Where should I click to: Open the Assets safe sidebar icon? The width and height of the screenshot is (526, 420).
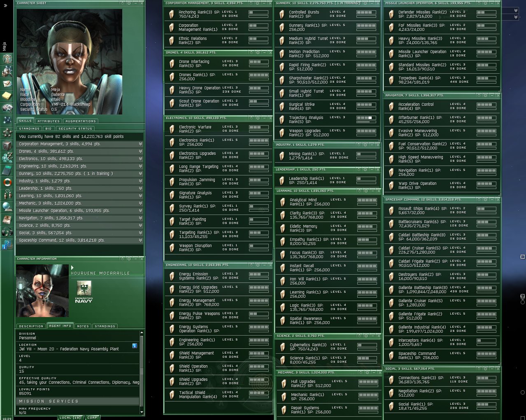click(7, 145)
